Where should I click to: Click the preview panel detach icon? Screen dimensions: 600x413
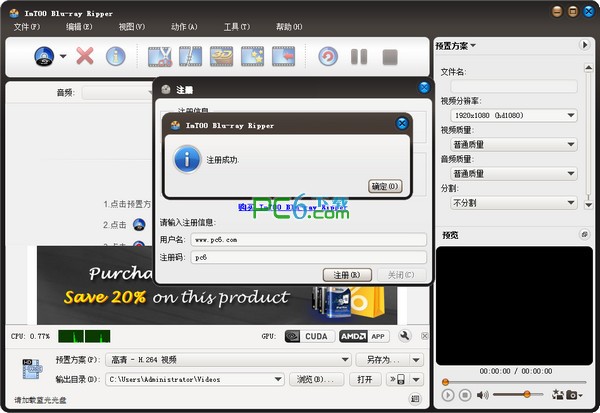[584, 234]
